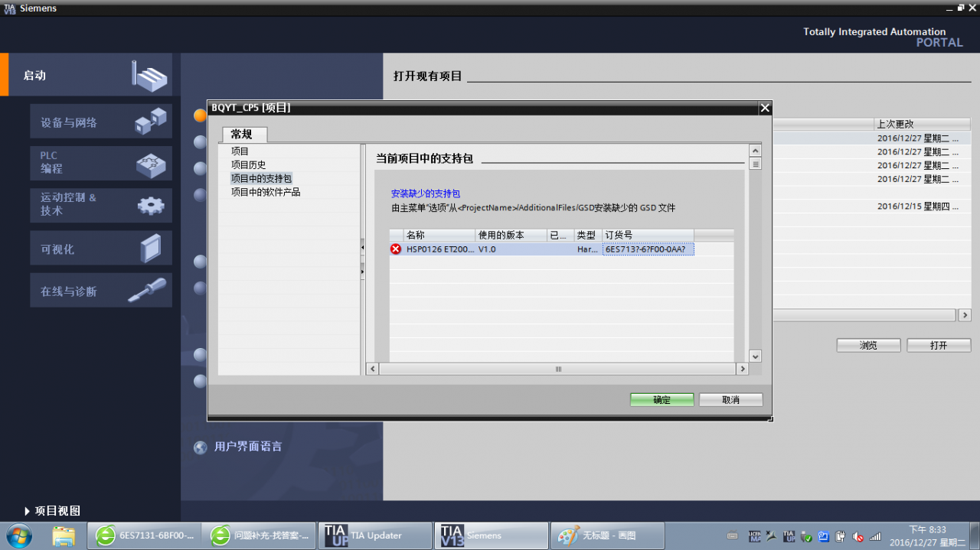Expand pane with right splitter arrow
The width and height of the screenshot is (980, 550).
pos(362,270)
